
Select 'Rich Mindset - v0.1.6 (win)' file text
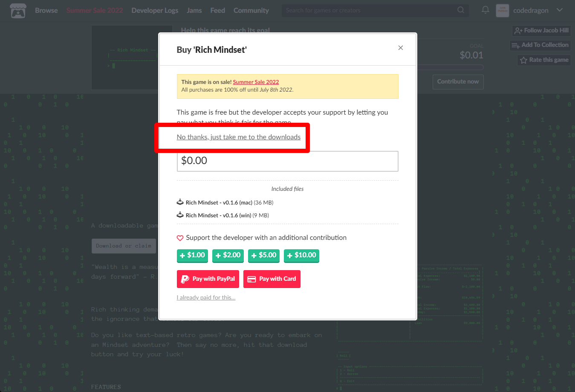218,215
